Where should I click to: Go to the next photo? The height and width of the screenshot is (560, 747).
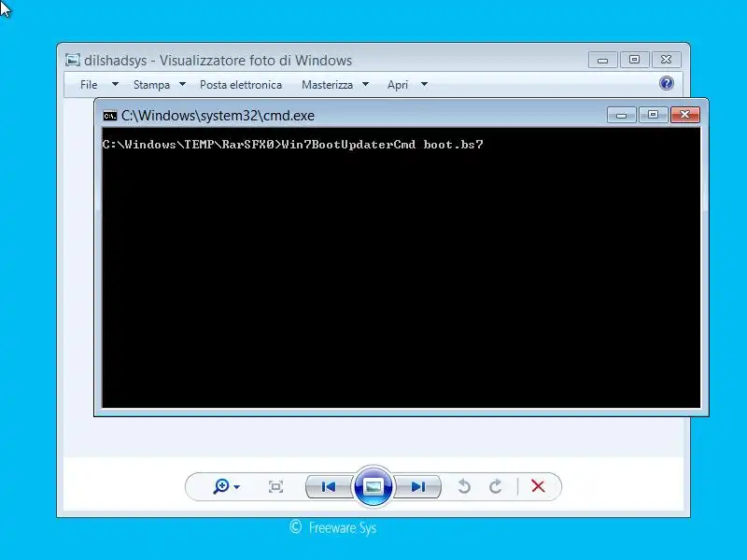tap(417, 486)
